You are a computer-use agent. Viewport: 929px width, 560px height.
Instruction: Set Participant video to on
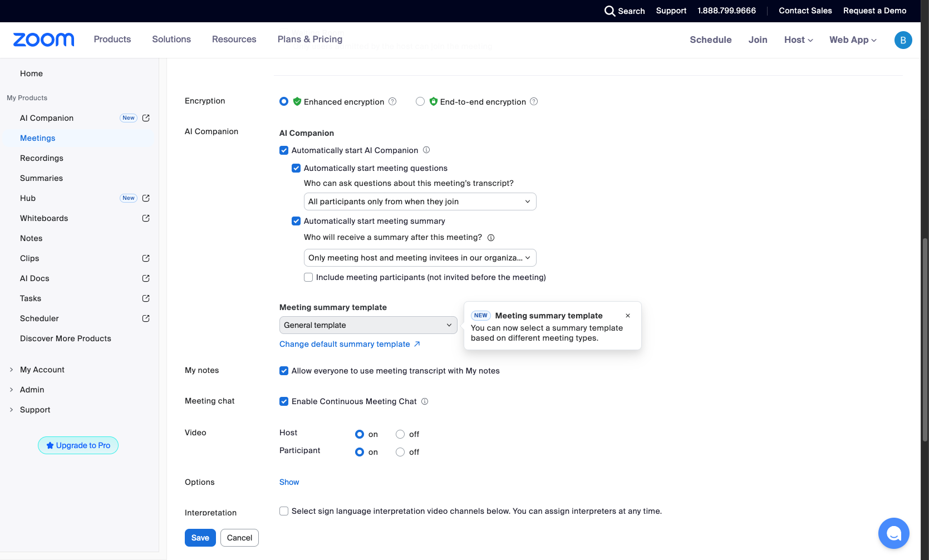point(360,452)
